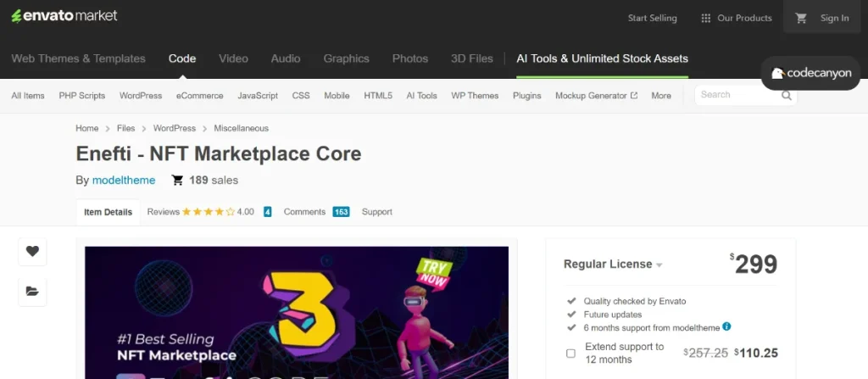
Task: Open JavaScript subcategory
Action: pos(258,95)
